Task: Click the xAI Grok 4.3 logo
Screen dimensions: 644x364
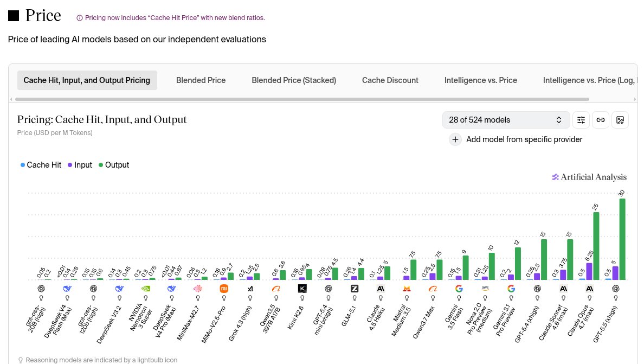Action: pos(250,289)
